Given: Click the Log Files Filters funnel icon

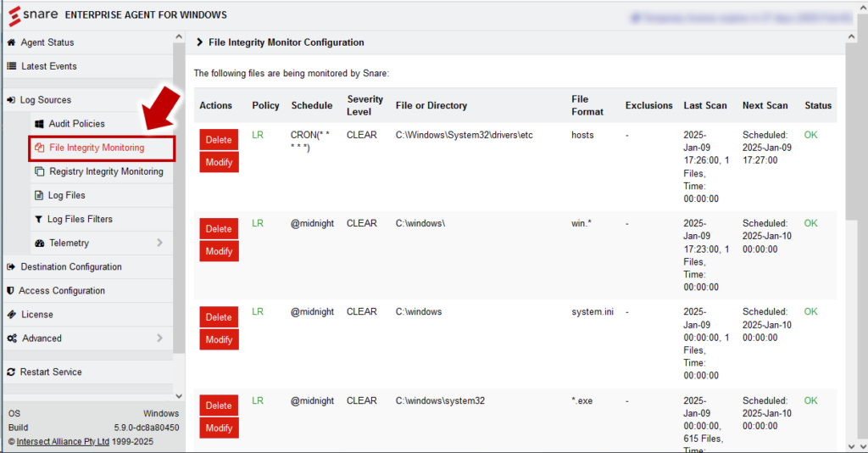Looking at the screenshot, I should (38, 220).
